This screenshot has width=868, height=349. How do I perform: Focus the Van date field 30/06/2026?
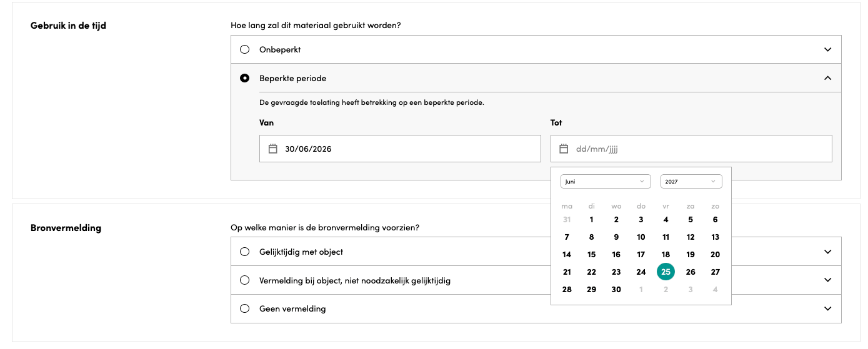click(400, 149)
